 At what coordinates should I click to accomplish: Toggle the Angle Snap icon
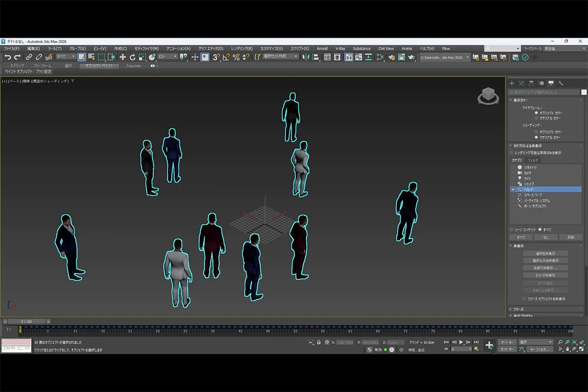pyautogui.click(x=226, y=57)
